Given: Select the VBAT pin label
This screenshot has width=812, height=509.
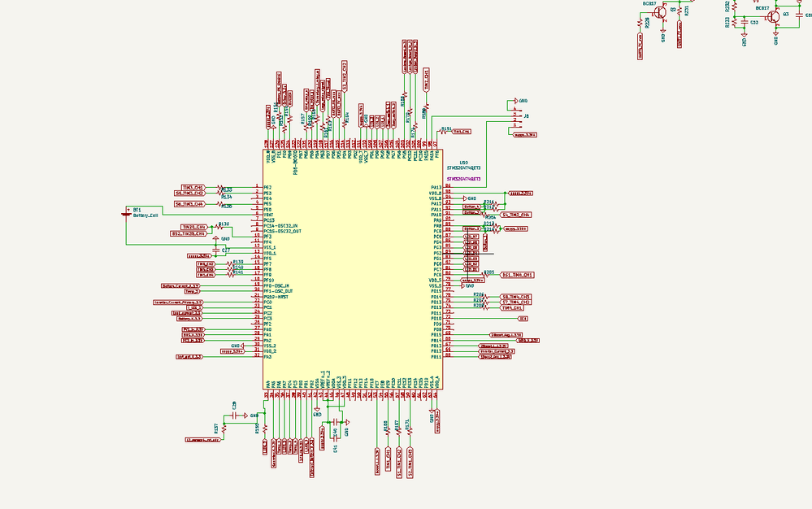Looking at the screenshot, I should point(268,215).
